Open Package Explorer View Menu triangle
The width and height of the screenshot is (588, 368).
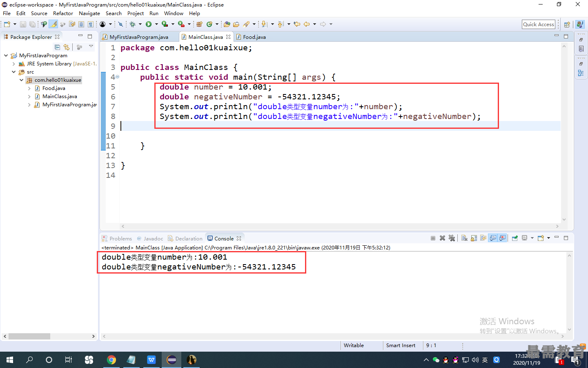pos(91,46)
